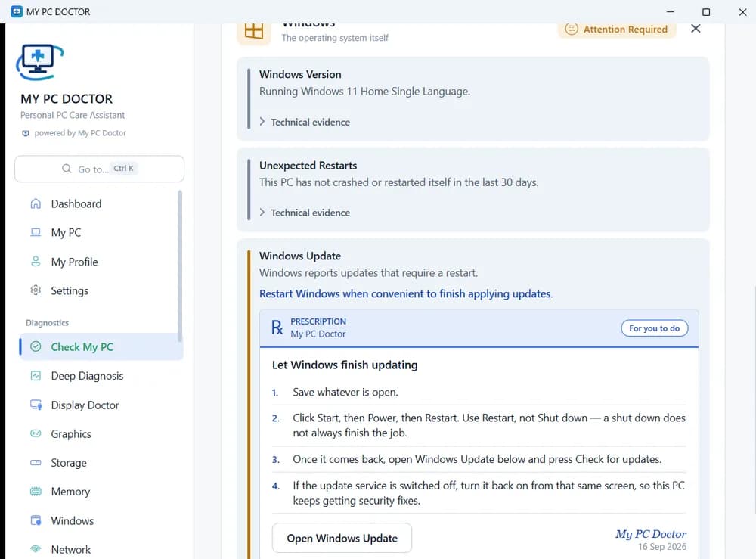756x559 pixels.
Task: Expand Technical evidence under Windows Version
Action: click(x=305, y=122)
